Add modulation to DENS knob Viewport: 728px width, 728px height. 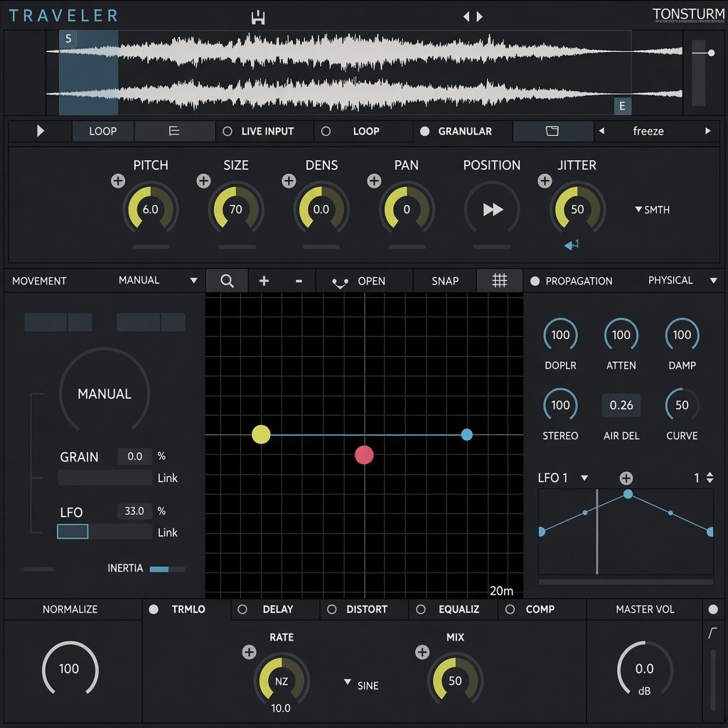click(x=289, y=181)
